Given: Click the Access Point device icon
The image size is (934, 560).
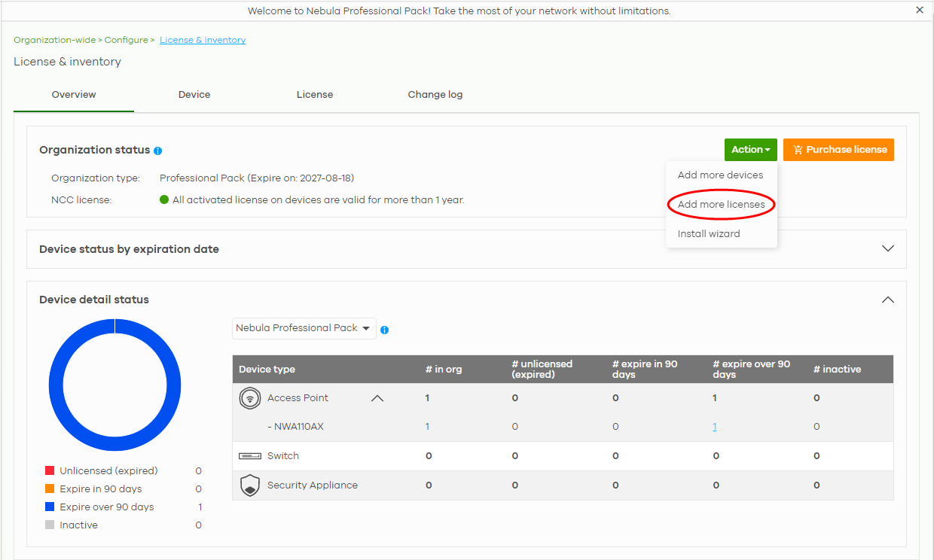Looking at the screenshot, I should [x=250, y=398].
